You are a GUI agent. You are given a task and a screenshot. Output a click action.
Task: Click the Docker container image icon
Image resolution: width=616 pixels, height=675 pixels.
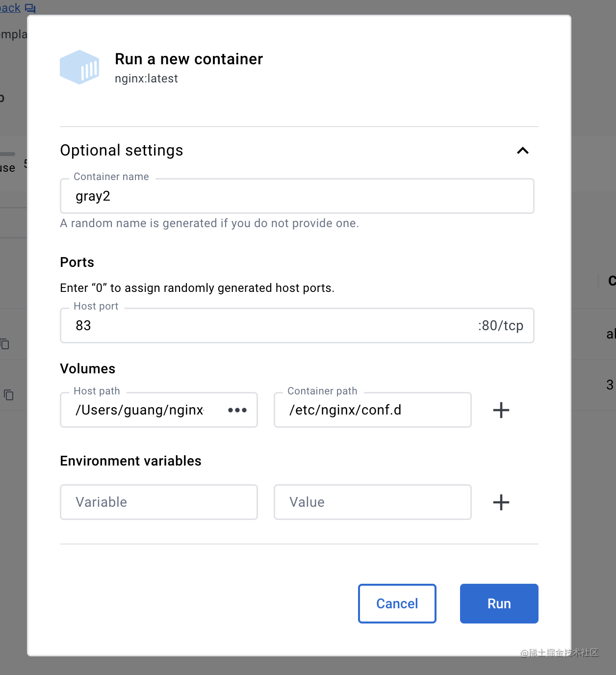click(79, 67)
